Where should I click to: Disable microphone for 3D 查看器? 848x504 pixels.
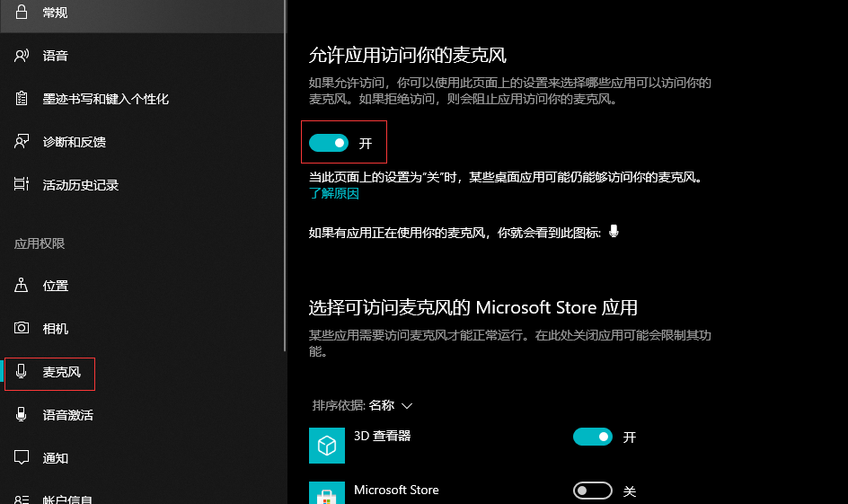click(592, 438)
